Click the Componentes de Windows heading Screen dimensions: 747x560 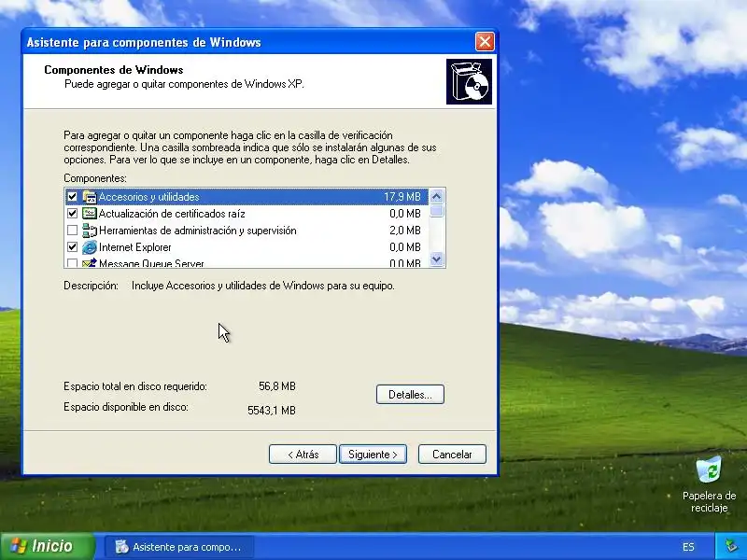[x=113, y=70]
